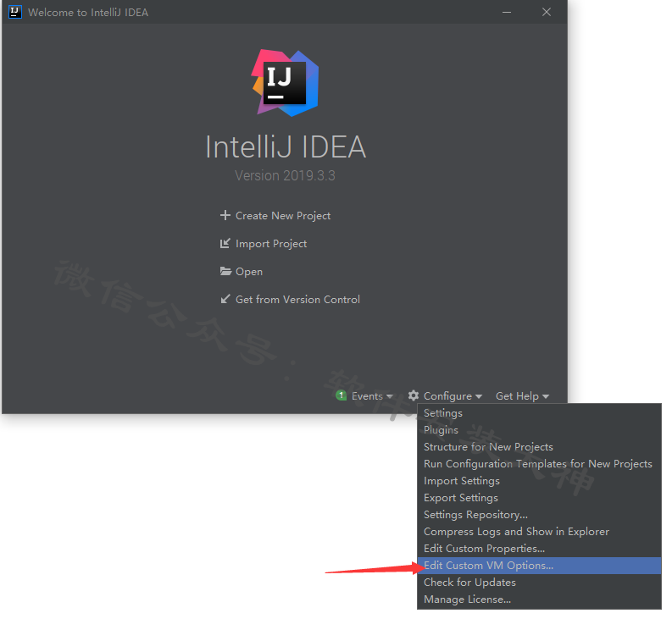Click the Import Project arrow icon
Screen dimensions: 672x641
(225, 243)
